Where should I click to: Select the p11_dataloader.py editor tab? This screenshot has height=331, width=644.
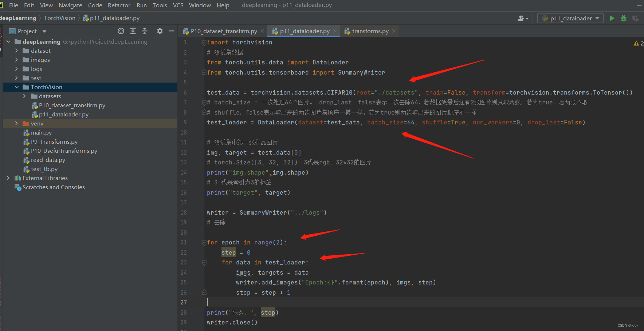(303, 31)
